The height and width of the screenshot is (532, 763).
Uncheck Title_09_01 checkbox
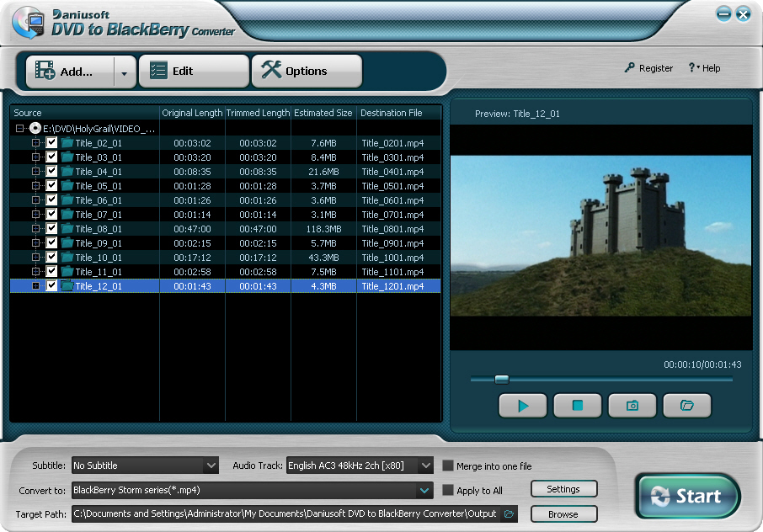click(x=51, y=242)
